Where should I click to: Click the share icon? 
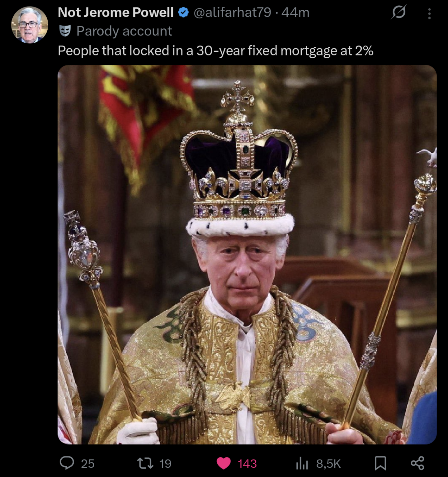coord(417,463)
